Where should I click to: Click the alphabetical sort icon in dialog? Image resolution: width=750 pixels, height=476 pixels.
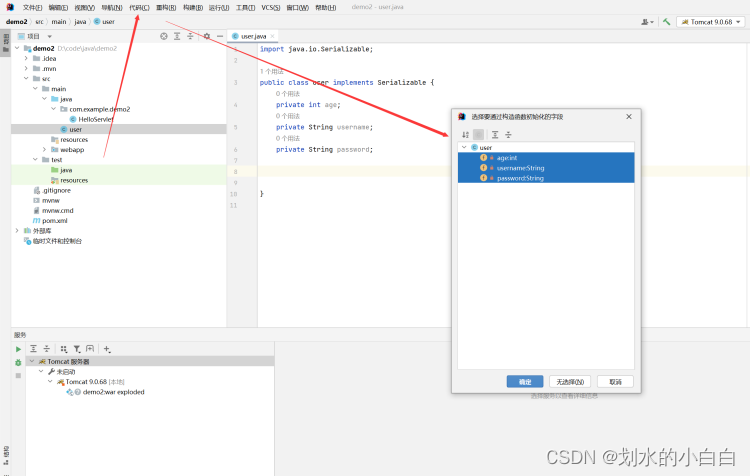[465, 135]
